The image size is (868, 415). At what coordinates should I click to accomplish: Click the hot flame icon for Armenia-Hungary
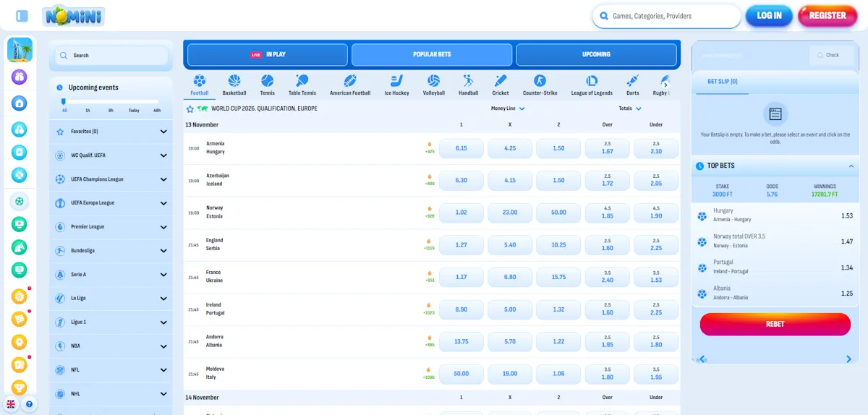click(x=430, y=144)
